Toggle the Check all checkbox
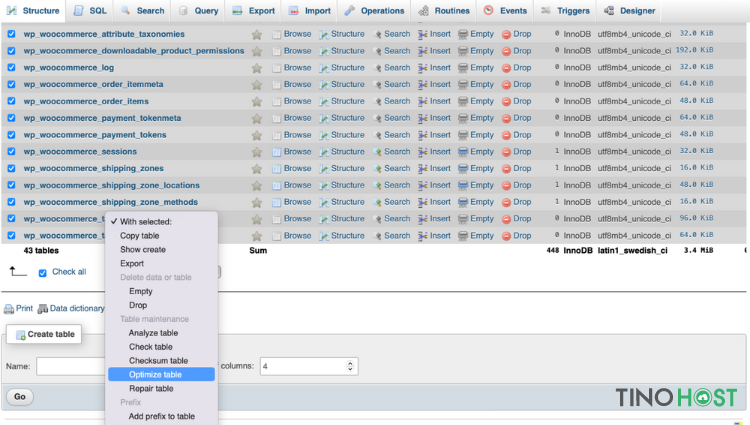Viewport: 750px width, 425px height. tap(43, 273)
